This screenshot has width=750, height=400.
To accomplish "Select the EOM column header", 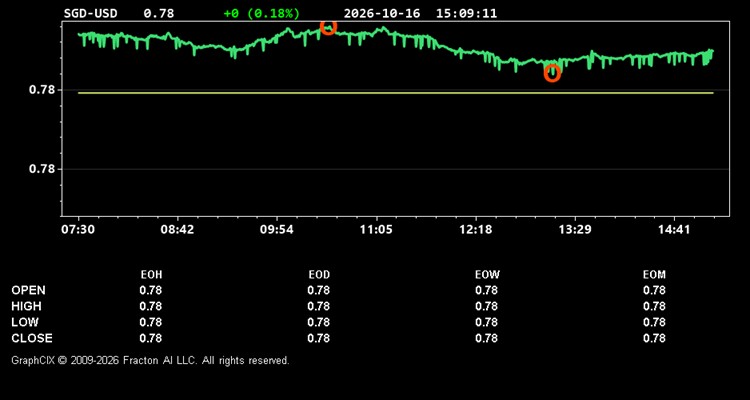I will click(x=654, y=275).
